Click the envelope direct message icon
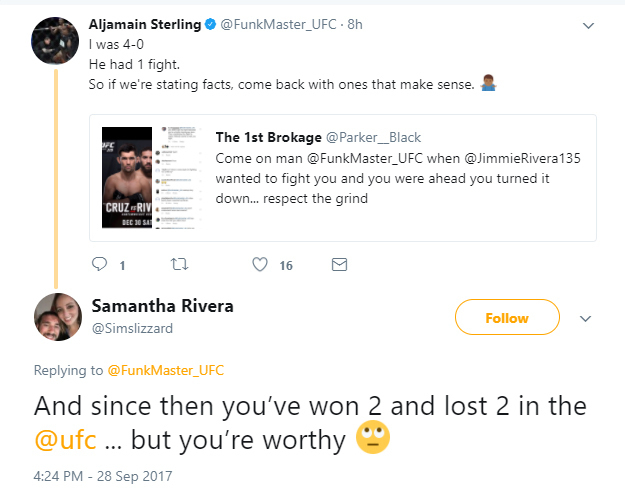Image resolution: width=625 pixels, height=494 pixels. tap(339, 264)
